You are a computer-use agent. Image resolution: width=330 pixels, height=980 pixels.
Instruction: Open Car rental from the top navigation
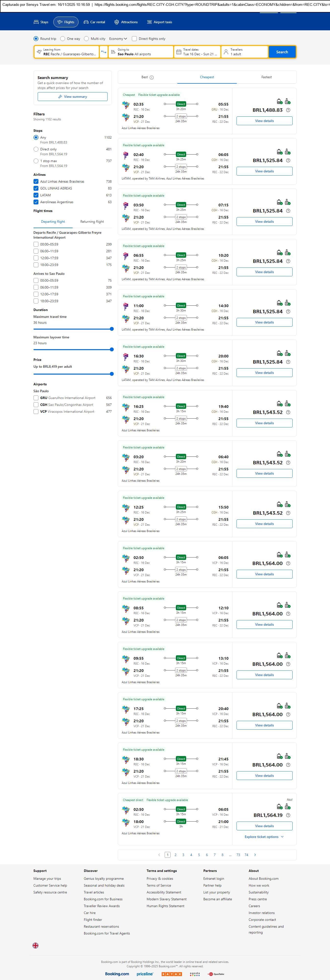tap(94, 22)
